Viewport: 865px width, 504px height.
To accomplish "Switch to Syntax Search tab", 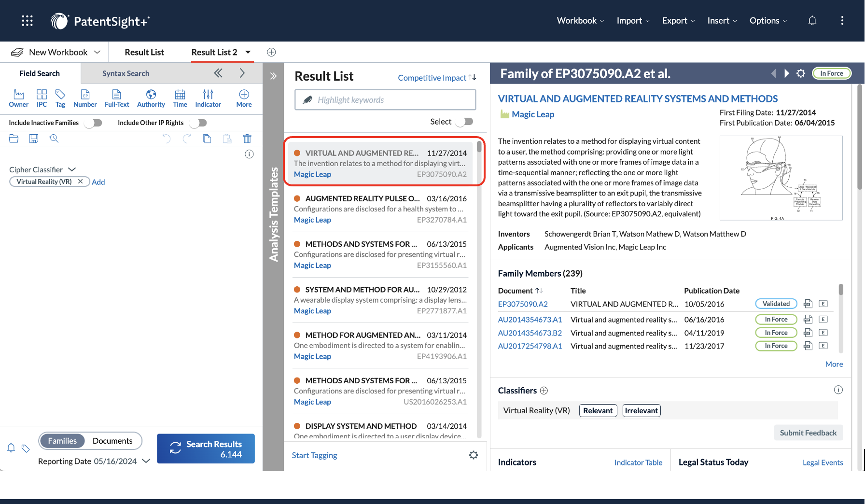I will 126,73.
